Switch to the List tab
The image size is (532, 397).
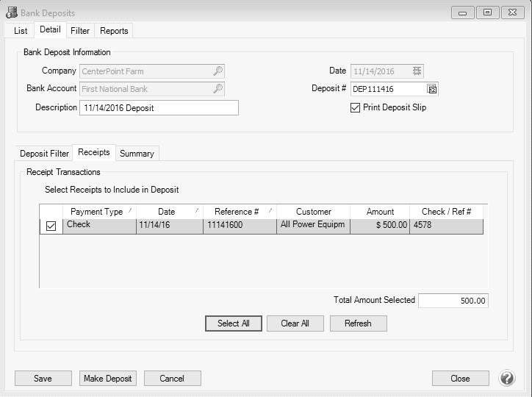click(x=21, y=31)
